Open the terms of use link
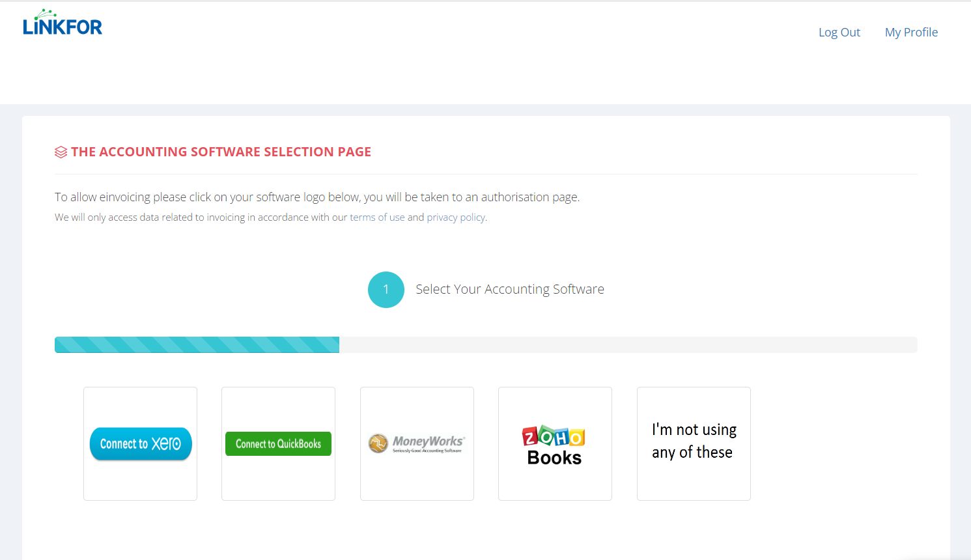The image size is (971, 560). [x=377, y=217]
